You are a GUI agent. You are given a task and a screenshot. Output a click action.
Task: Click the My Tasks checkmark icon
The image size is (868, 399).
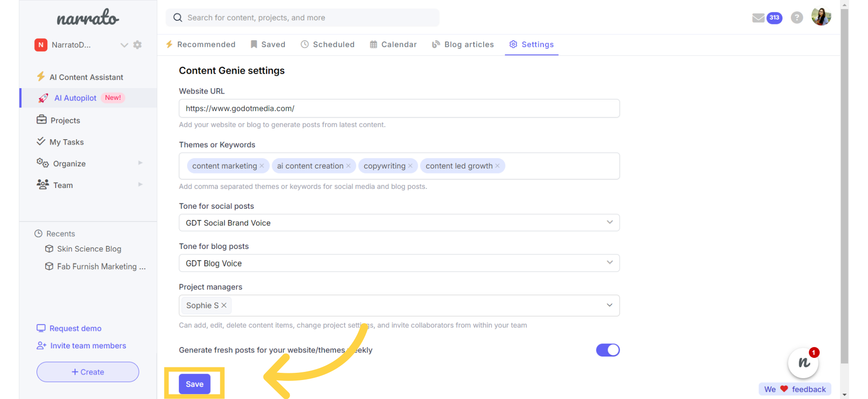click(x=41, y=141)
